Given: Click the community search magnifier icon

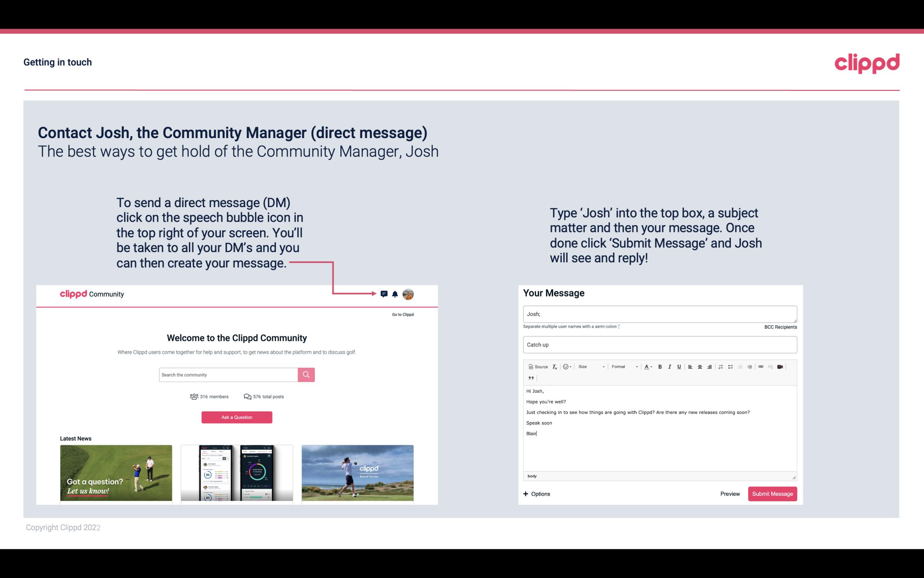Looking at the screenshot, I should pos(306,374).
